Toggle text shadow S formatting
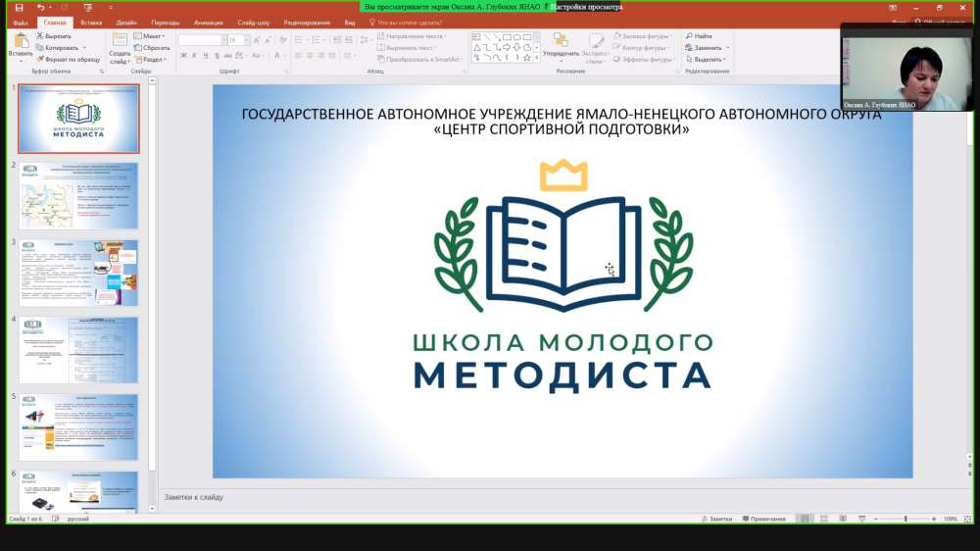This screenshot has width=980, height=551. point(217,56)
